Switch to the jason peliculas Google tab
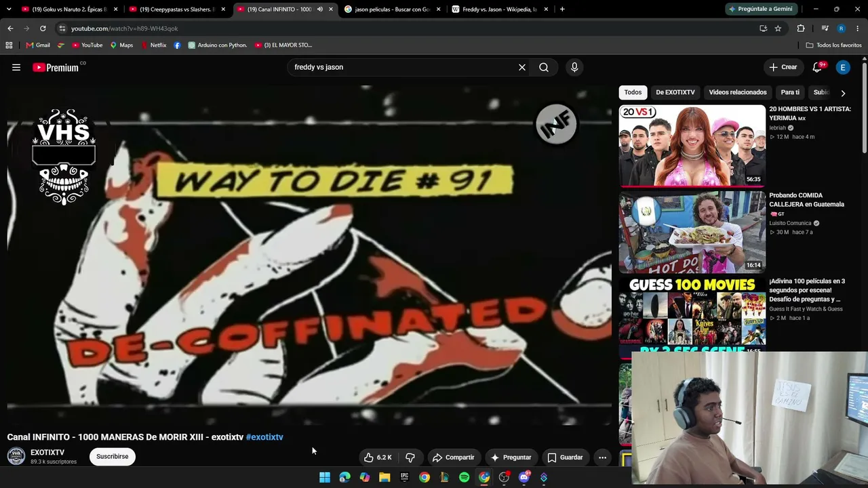Viewport: 868px width, 488px height. coord(392,9)
